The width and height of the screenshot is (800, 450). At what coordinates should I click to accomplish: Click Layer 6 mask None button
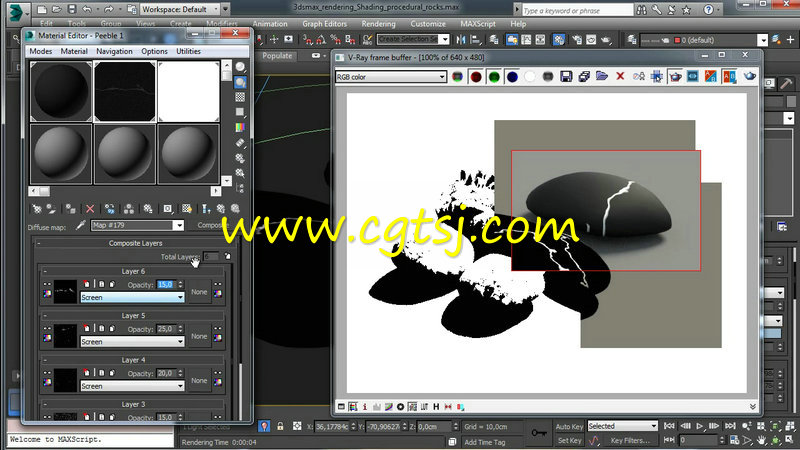tap(199, 292)
